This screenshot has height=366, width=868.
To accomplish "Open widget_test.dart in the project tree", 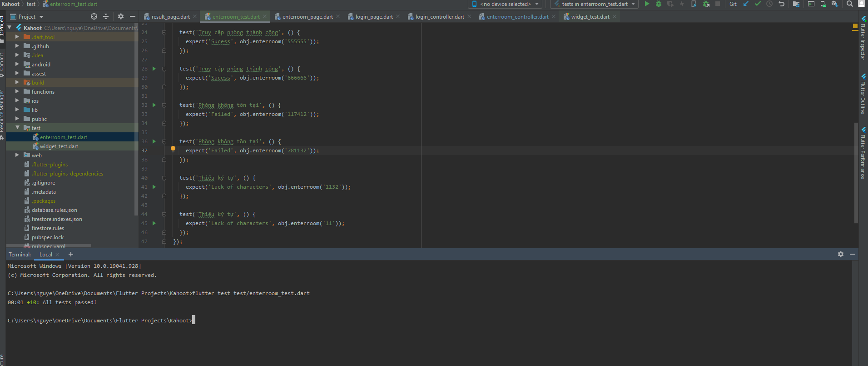I will (59, 146).
